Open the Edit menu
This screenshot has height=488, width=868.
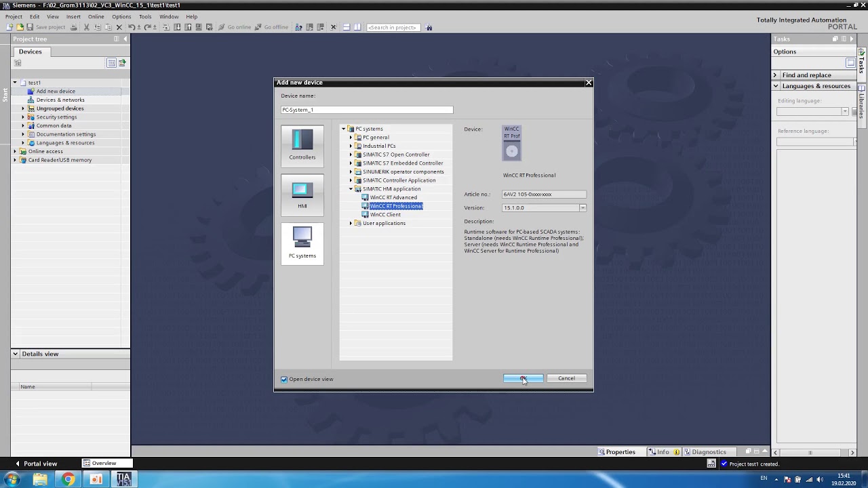click(35, 16)
